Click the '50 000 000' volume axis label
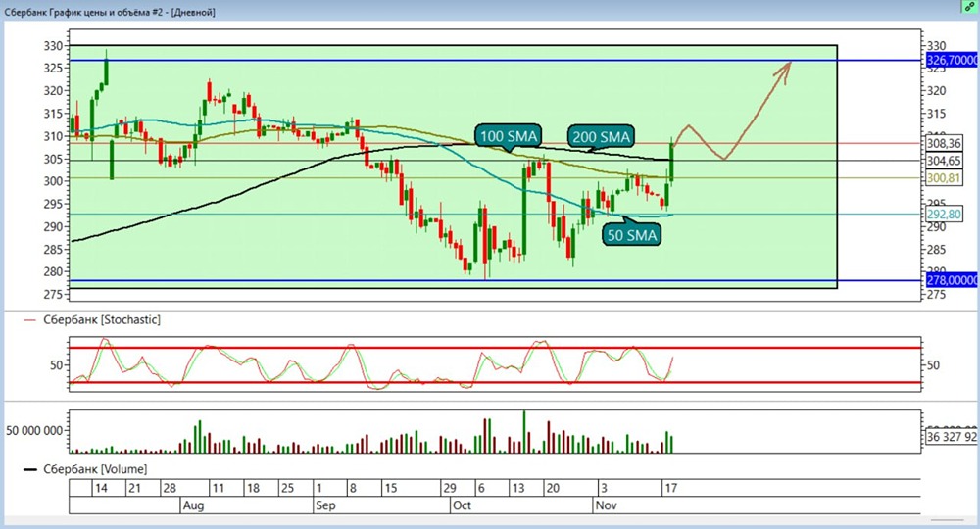Screen dimensions: 980x529 tap(34, 430)
